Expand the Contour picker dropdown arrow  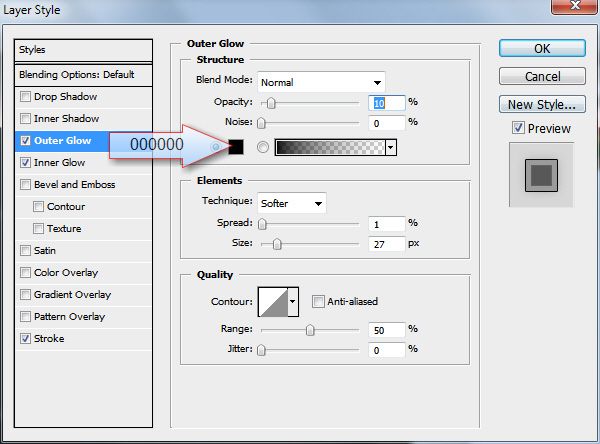293,302
